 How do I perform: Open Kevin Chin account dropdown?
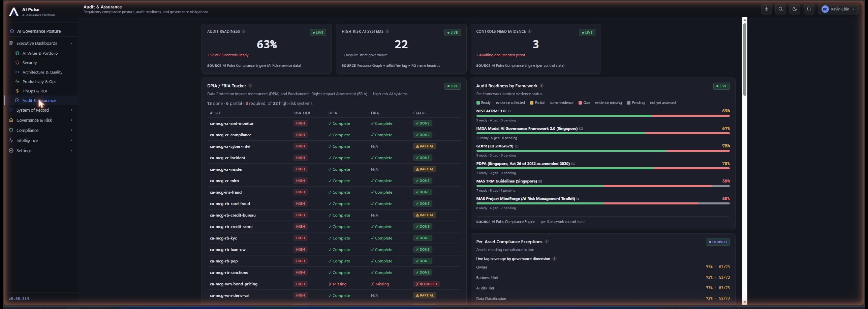click(x=838, y=9)
